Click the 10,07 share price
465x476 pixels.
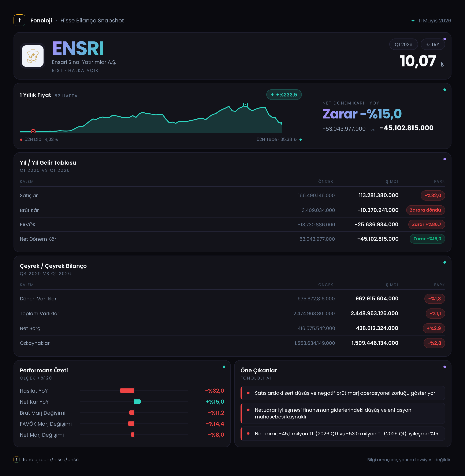[x=418, y=61]
